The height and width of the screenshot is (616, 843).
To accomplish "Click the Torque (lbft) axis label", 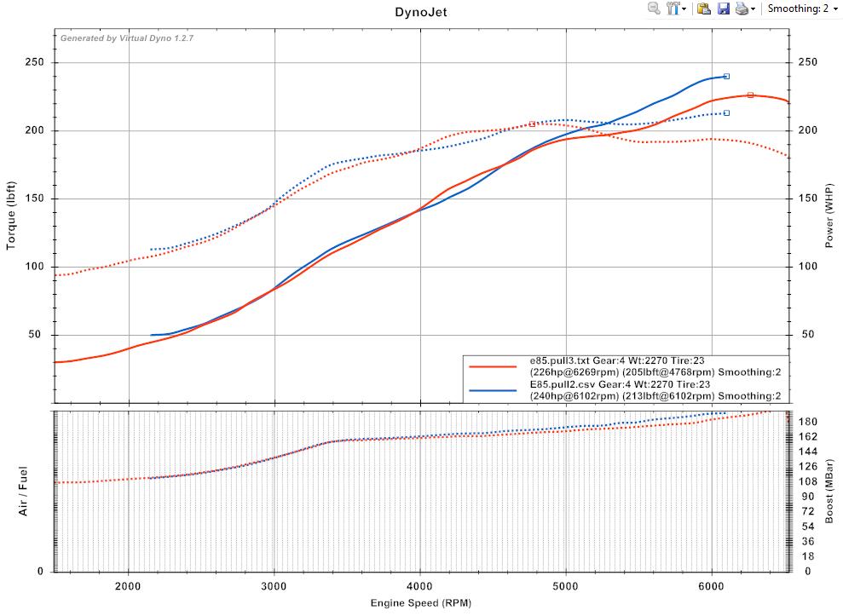I will click(x=11, y=216).
